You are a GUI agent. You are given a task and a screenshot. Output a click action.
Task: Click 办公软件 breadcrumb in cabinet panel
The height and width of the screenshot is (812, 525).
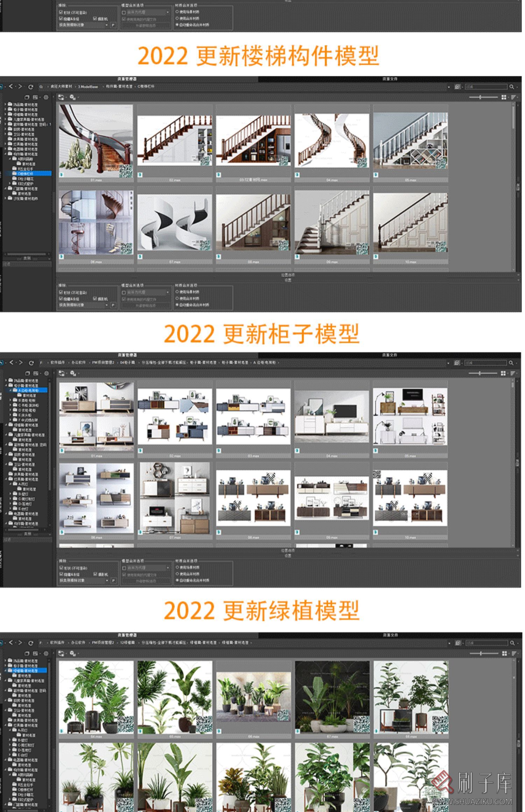point(78,363)
